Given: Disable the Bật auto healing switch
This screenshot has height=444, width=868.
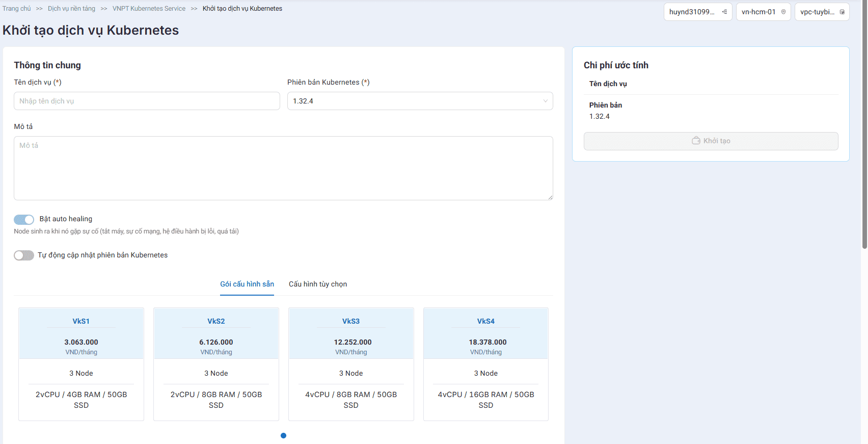Looking at the screenshot, I should [x=24, y=219].
